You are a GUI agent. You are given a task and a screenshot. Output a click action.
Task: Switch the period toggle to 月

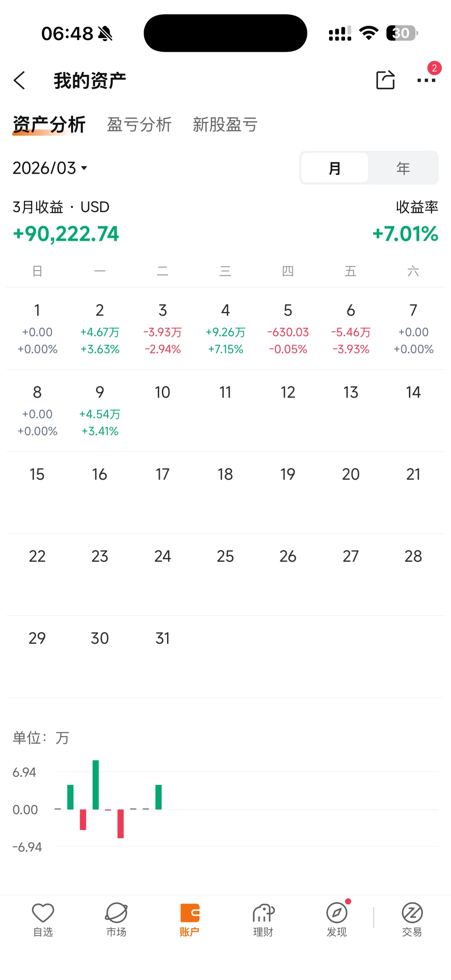click(334, 168)
